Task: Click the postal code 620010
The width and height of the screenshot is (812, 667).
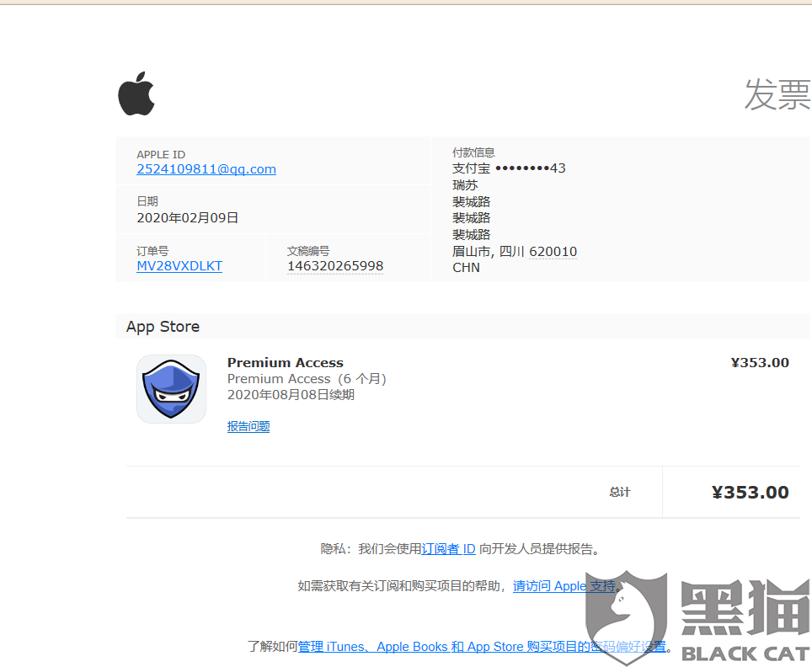Action: tap(553, 252)
